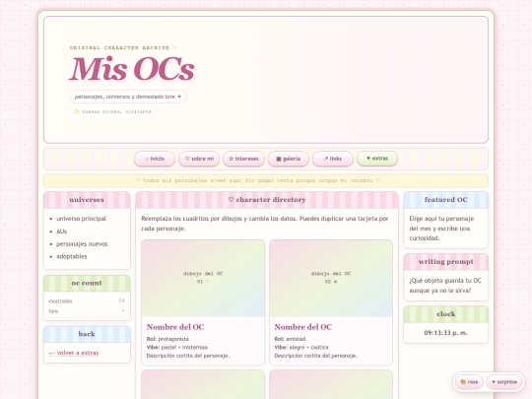532x399 pixels.
Task: Go to the sobre mí page
Action: [199, 159]
